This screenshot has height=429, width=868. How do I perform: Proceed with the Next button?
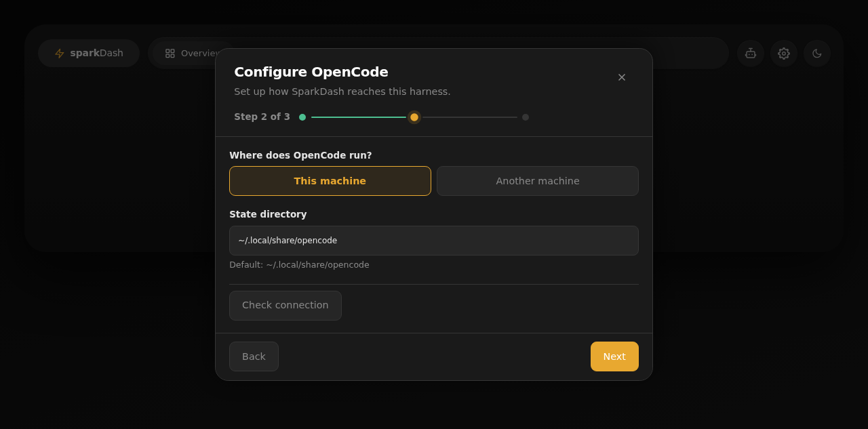click(x=614, y=356)
